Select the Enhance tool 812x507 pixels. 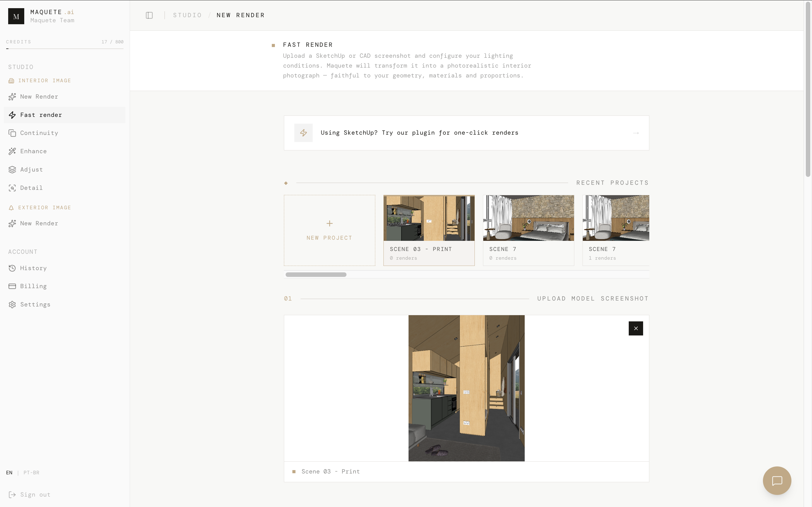(x=34, y=151)
